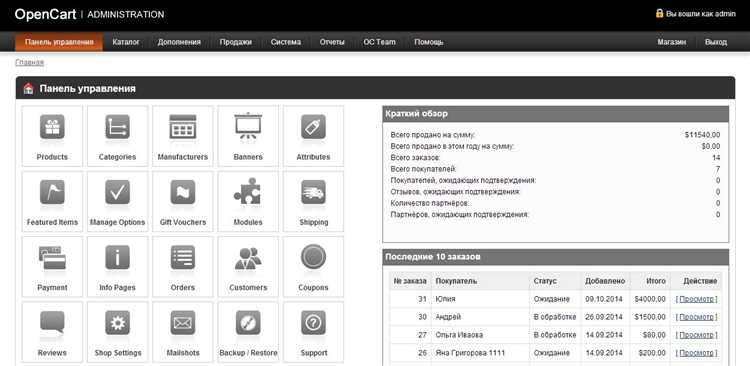Open the Reviews speech bubble icon

[x=52, y=323]
